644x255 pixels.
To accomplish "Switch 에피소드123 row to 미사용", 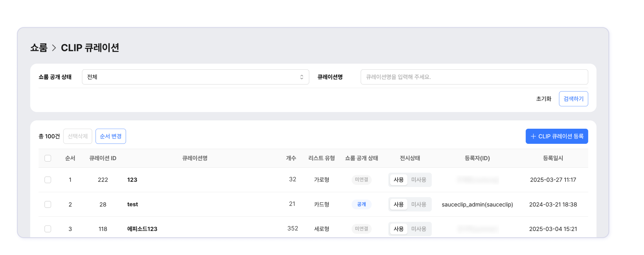I will point(419,229).
